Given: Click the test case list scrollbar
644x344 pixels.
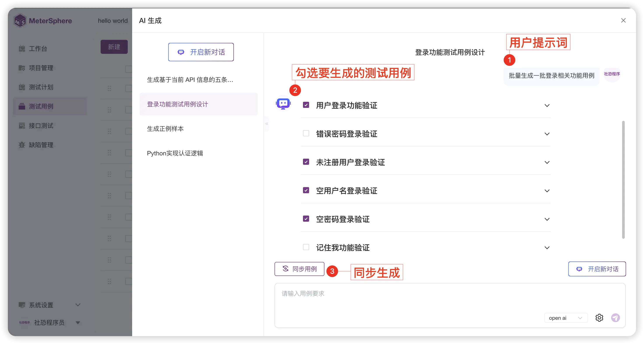Looking at the screenshot, I should (623, 180).
